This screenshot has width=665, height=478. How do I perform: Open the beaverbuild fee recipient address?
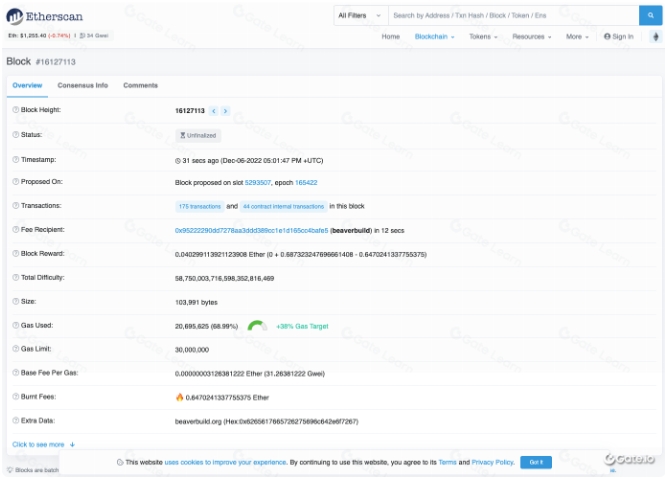(x=251, y=231)
